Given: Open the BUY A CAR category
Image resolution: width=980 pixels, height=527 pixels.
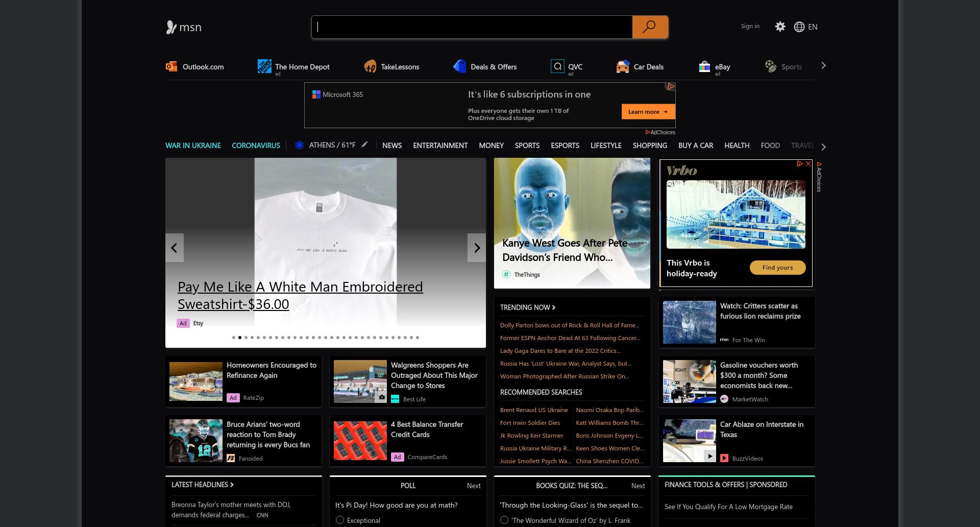Looking at the screenshot, I should [x=696, y=146].
